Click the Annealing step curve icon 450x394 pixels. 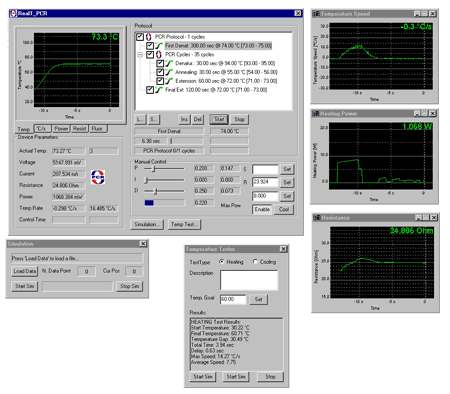pos(169,72)
